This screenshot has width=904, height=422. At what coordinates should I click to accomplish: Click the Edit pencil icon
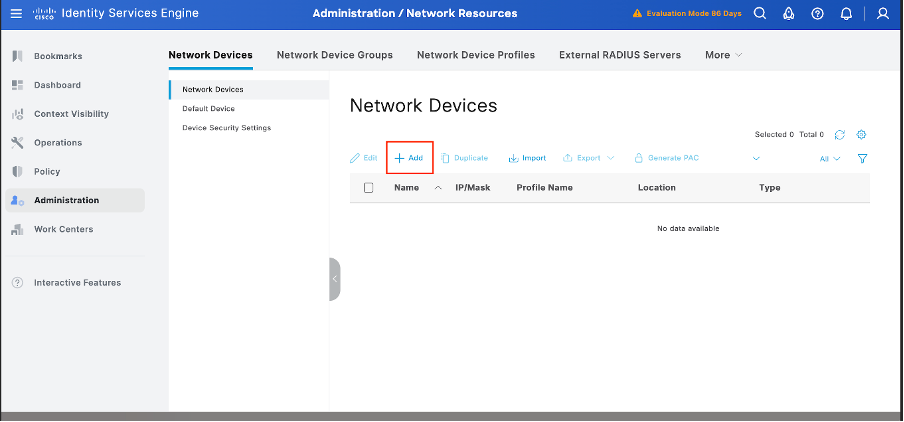point(355,158)
